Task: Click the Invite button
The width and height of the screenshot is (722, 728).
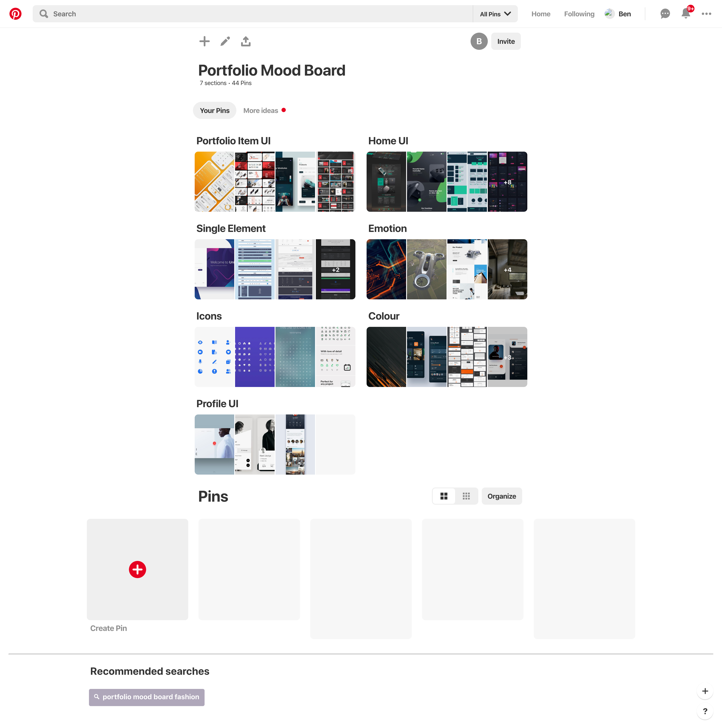Action: (506, 41)
